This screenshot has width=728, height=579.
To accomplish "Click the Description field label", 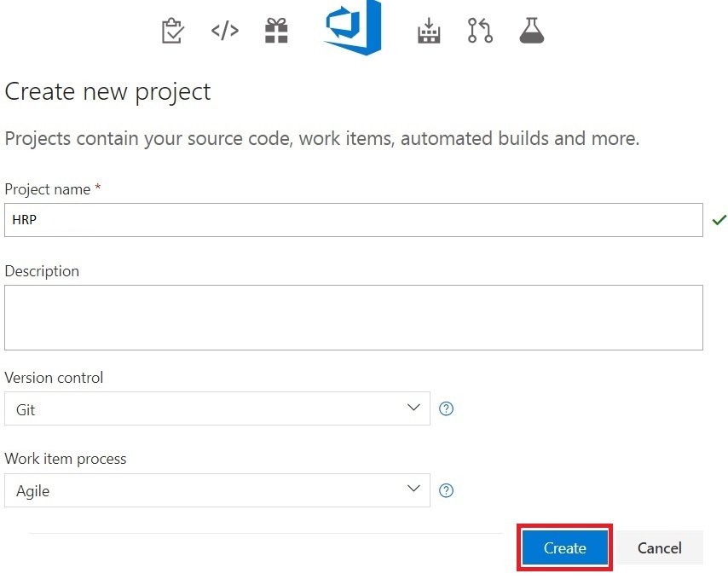I will coord(42,271).
